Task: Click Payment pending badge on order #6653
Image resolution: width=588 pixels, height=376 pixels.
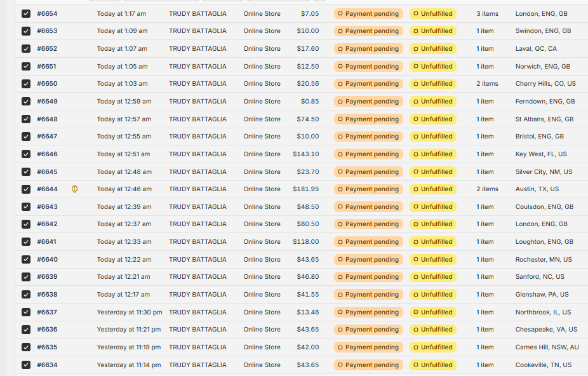Action: (368, 31)
